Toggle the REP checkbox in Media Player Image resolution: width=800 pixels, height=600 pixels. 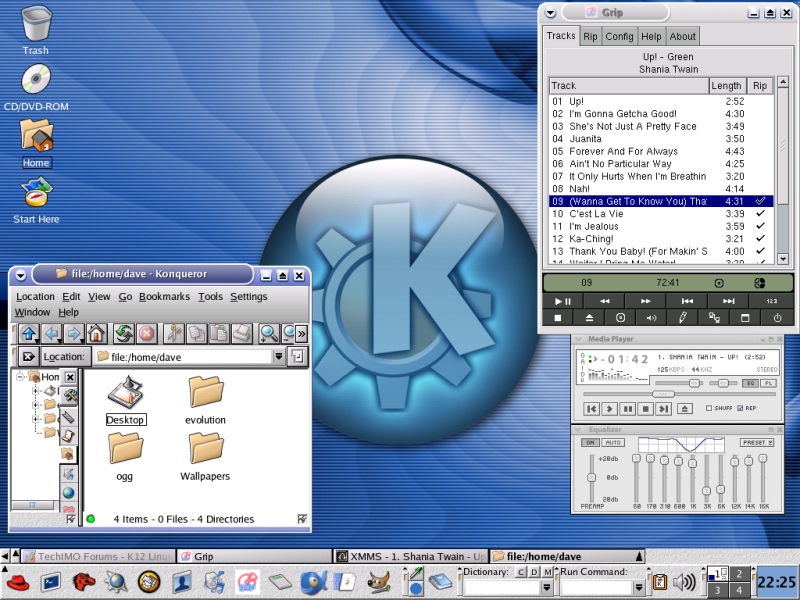tap(740, 408)
